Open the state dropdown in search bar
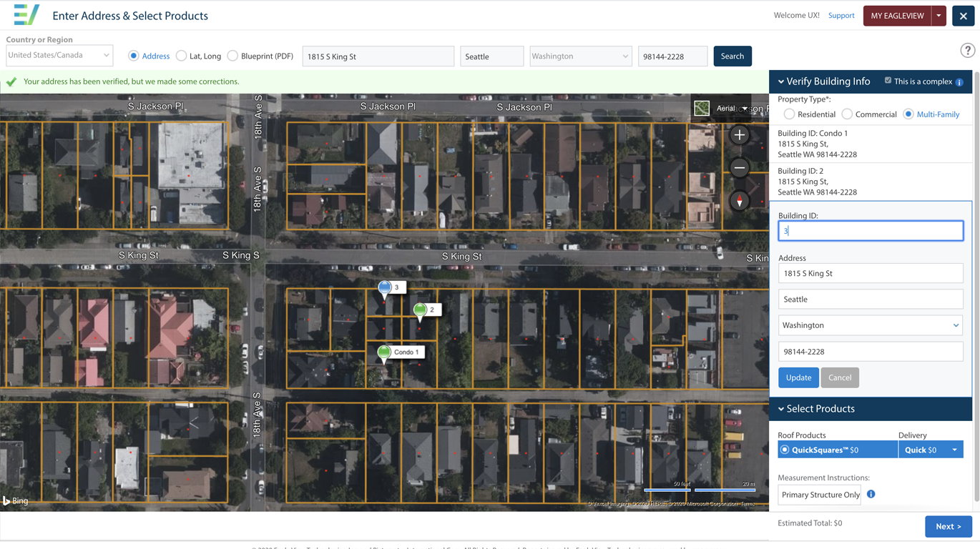The height and width of the screenshot is (549, 980). [580, 56]
